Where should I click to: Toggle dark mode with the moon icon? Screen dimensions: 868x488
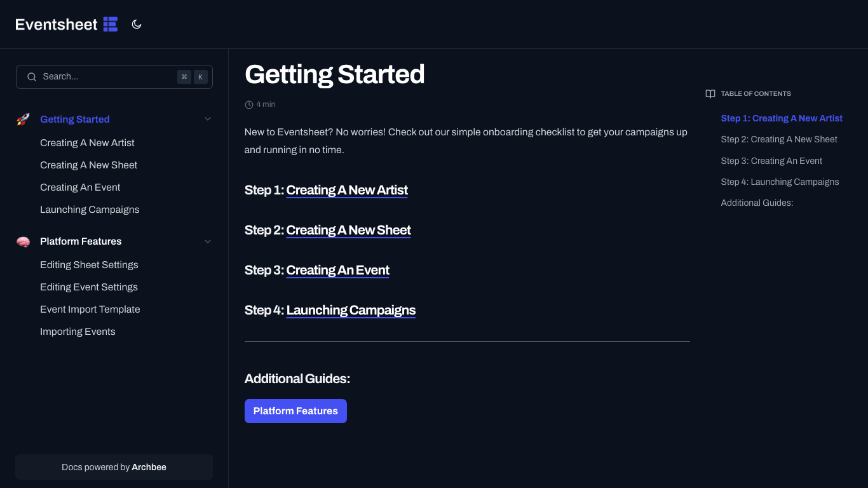(137, 24)
